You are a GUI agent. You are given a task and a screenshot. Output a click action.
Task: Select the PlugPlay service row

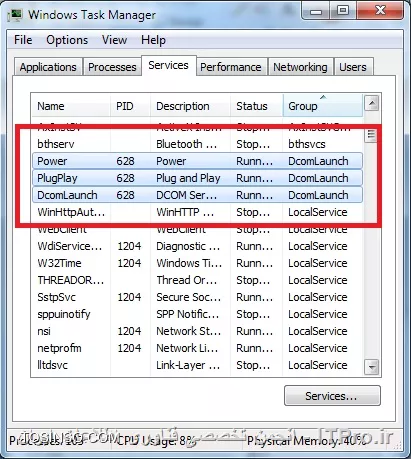[x=197, y=178]
